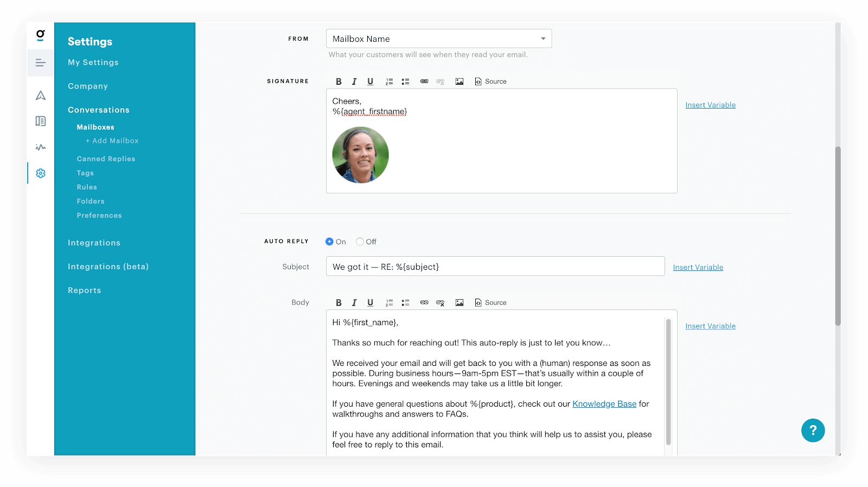This screenshot has height=487, width=868.
Task: Insert image via Signature toolbar icon
Action: pos(459,81)
